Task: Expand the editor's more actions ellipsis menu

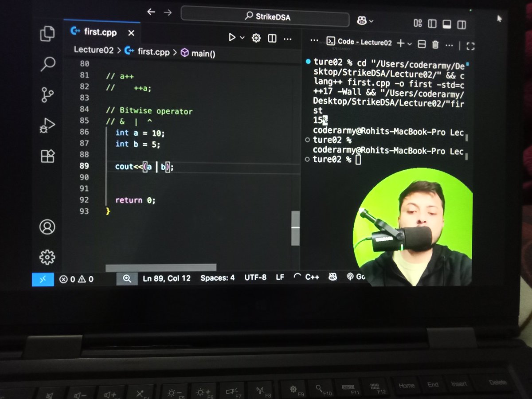Action: coord(288,39)
